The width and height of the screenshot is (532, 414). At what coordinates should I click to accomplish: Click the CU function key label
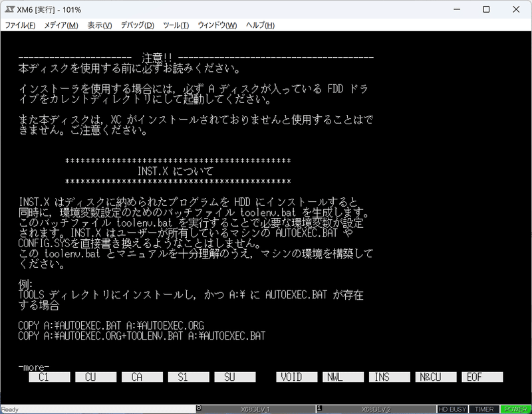[x=96, y=377]
